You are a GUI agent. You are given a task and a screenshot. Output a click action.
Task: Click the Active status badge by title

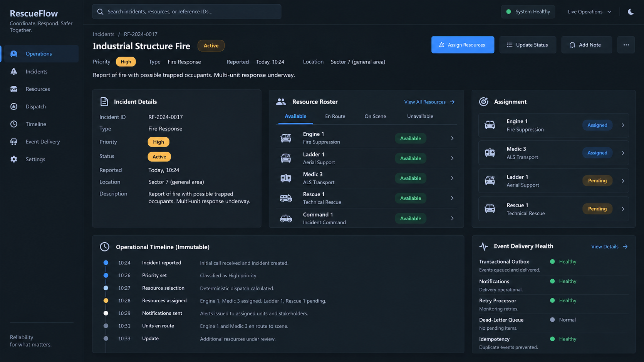coord(211,45)
